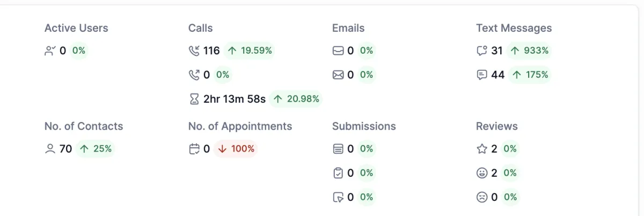The width and height of the screenshot is (644, 216).
Task: Click the red 100% appointments decrease badge
Action: click(x=236, y=149)
